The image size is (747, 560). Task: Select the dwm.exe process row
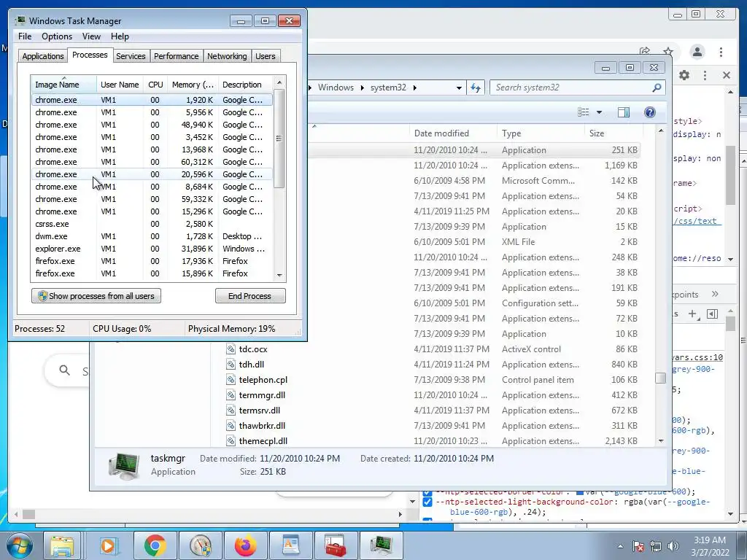(152, 236)
